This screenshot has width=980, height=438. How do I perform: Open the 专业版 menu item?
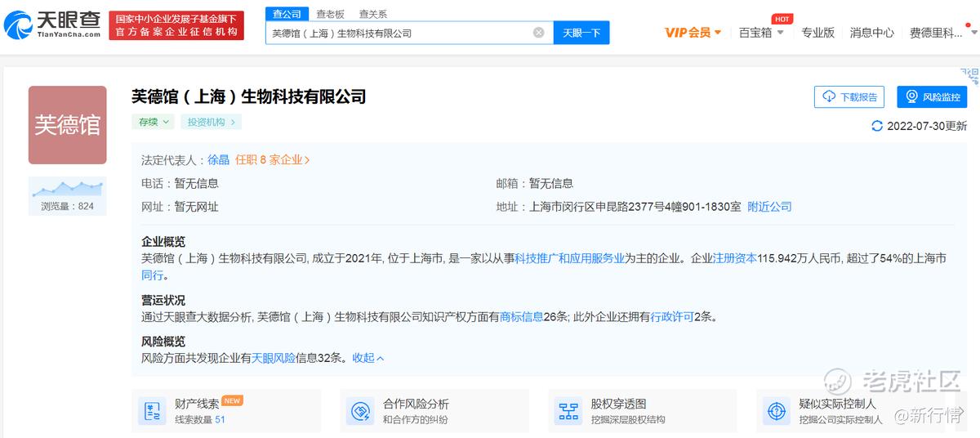pyautogui.click(x=817, y=33)
